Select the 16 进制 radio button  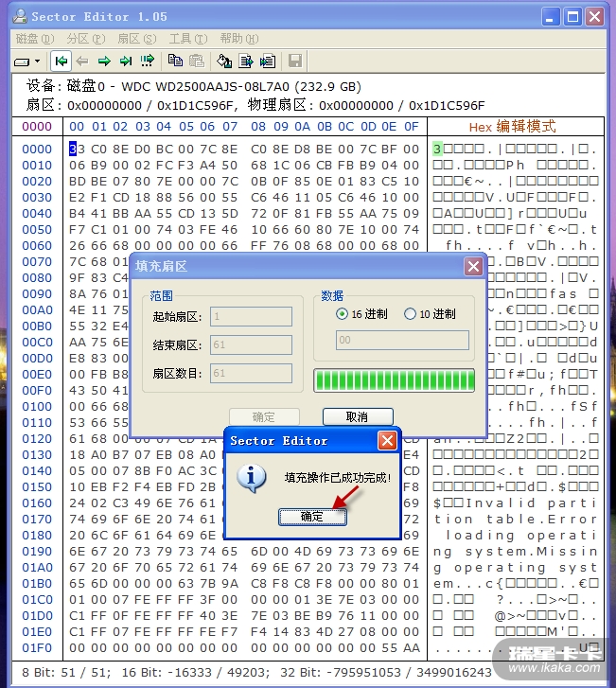343,314
